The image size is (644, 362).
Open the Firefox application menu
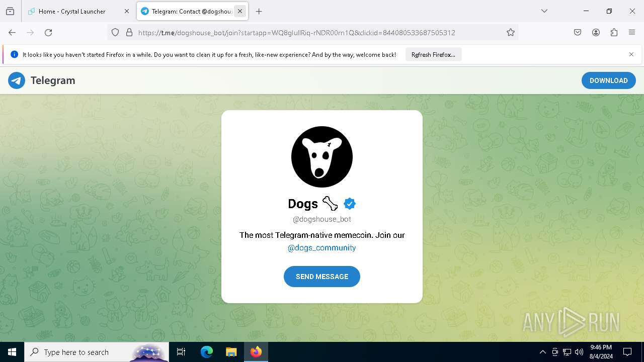632,33
